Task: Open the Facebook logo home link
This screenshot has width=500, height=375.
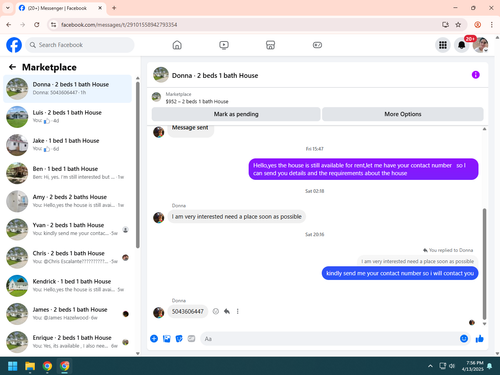Action: click(14, 45)
